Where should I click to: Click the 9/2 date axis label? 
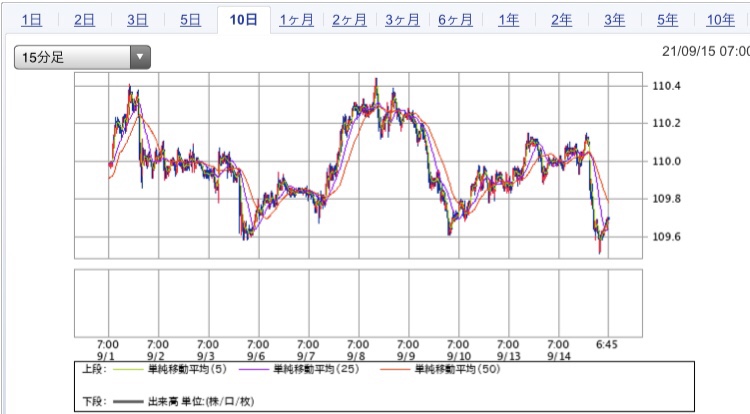click(x=156, y=356)
